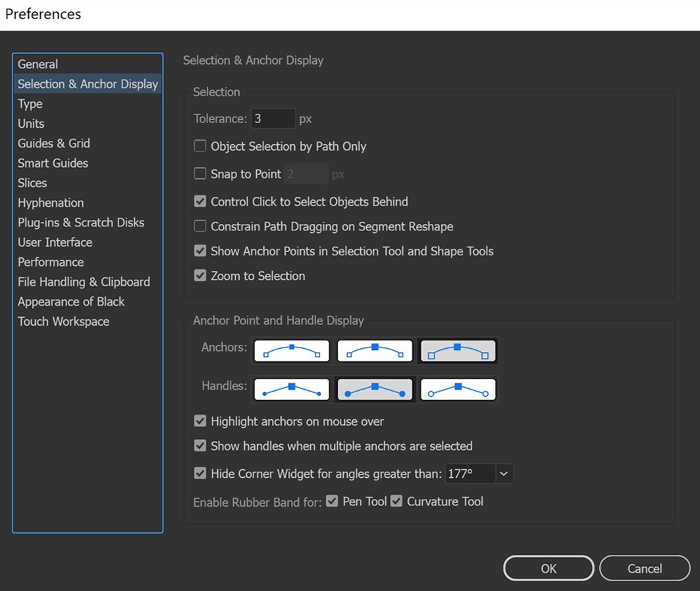The image size is (700, 591).
Task: Choose the small solid handles style
Action: pos(292,390)
